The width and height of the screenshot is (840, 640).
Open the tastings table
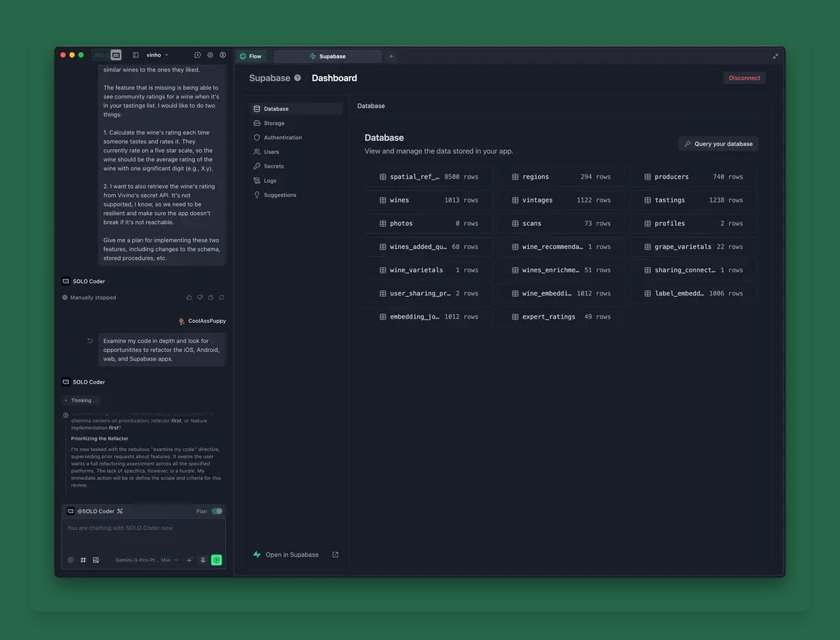pos(693,201)
